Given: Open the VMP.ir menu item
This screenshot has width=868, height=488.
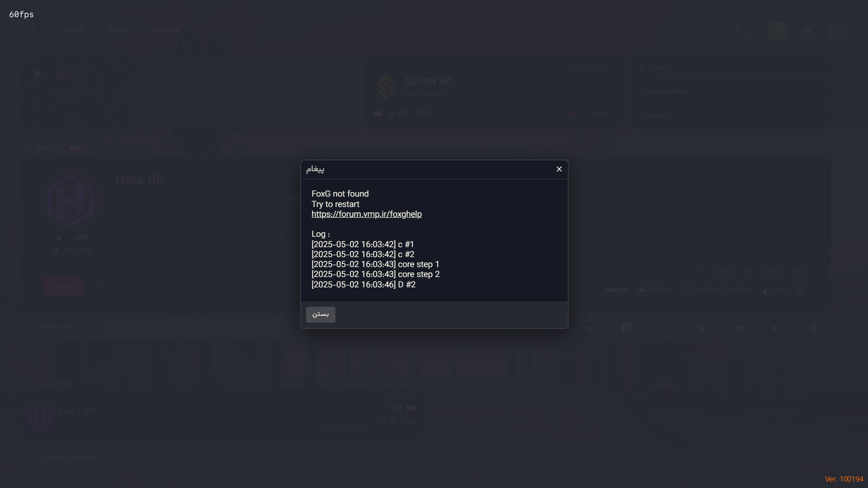Looking at the screenshot, I should coord(73,30).
